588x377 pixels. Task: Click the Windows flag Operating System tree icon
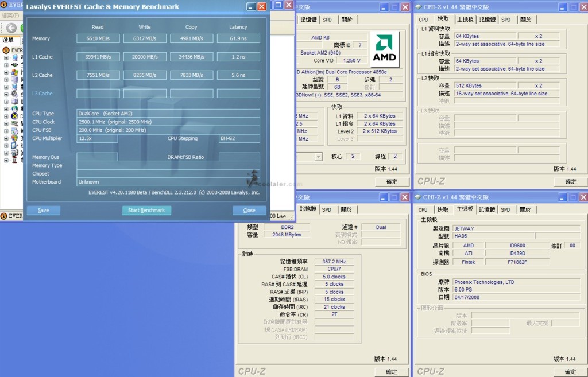(15, 72)
